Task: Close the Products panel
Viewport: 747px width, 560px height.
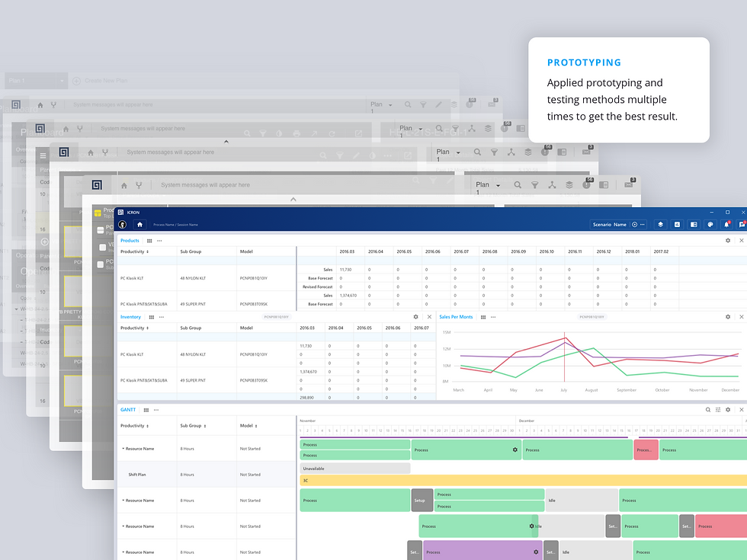Action: [741, 241]
